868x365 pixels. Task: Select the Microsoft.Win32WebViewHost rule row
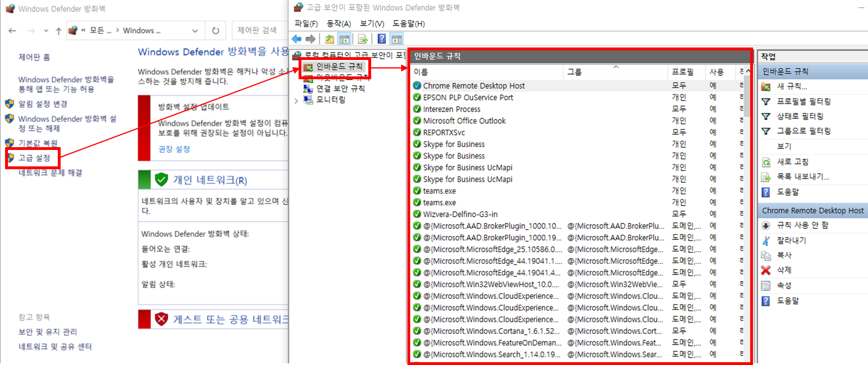tap(578, 284)
